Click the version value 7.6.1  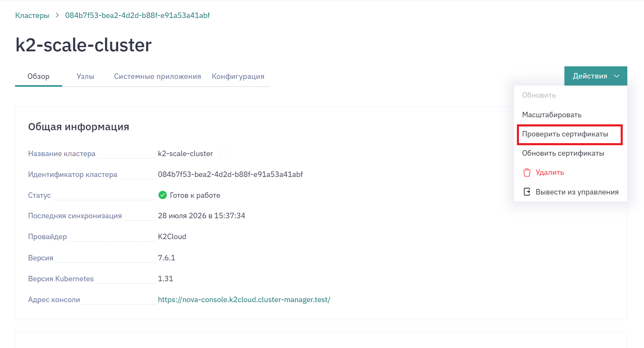tap(167, 258)
